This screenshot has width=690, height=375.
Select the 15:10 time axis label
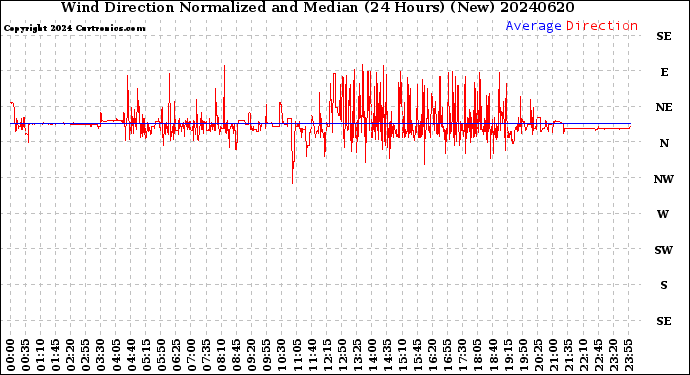pos(402,355)
